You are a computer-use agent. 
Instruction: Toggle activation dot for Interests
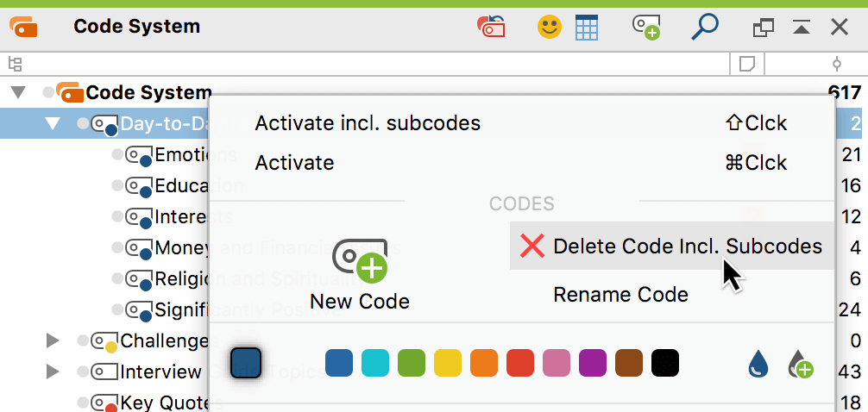click(116, 217)
